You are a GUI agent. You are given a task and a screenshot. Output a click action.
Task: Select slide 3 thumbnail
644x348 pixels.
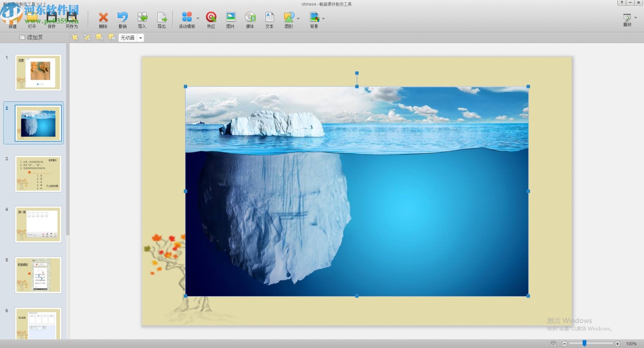pyautogui.click(x=38, y=174)
